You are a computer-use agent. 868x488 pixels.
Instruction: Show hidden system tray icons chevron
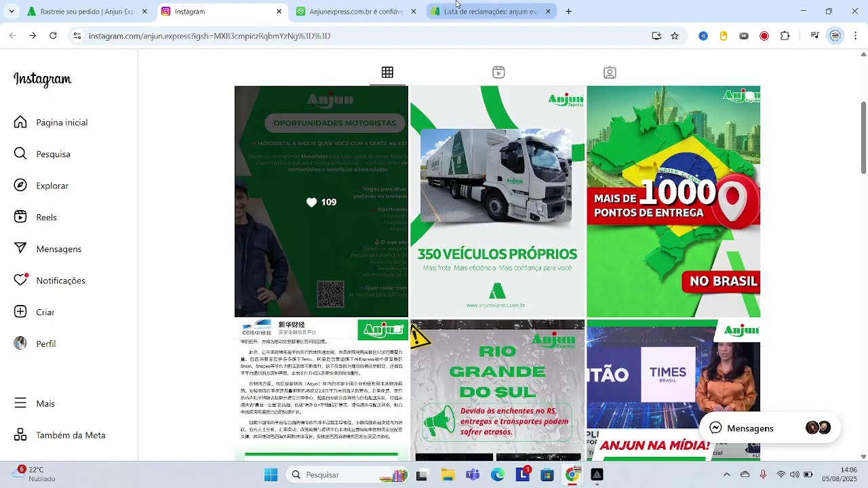[x=726, y=474]
